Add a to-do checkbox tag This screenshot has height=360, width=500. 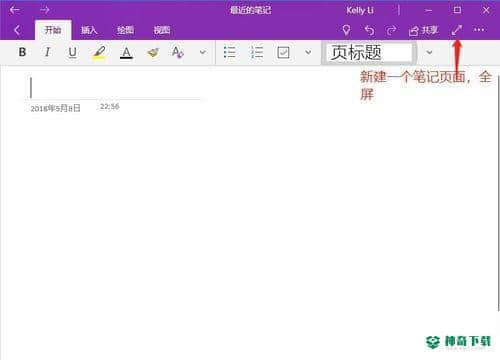click(283, 52)
